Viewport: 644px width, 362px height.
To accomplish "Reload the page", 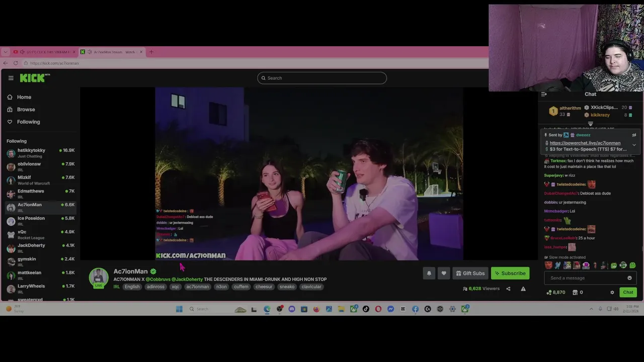I will (16, 63).
